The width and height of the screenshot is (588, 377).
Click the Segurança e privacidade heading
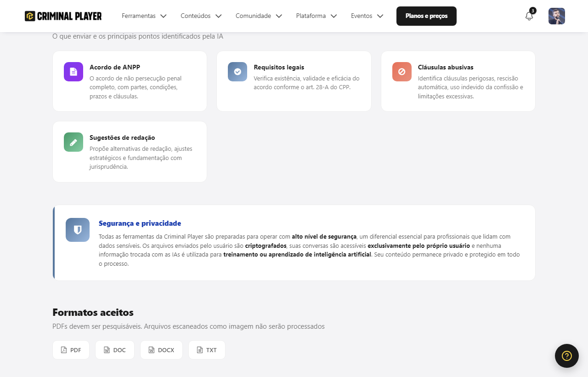140,223
